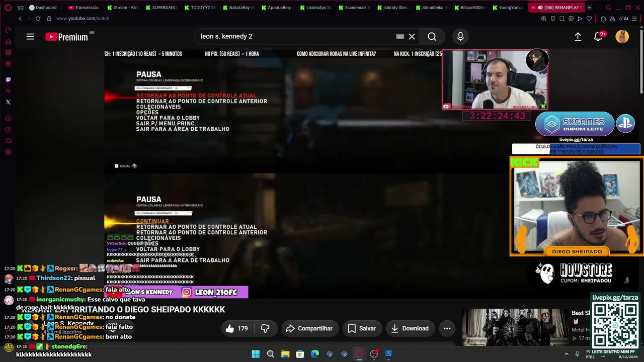This screenshot has height=362, width=644.
Task: Save the video with Salvar
Action: pos(361,328)
